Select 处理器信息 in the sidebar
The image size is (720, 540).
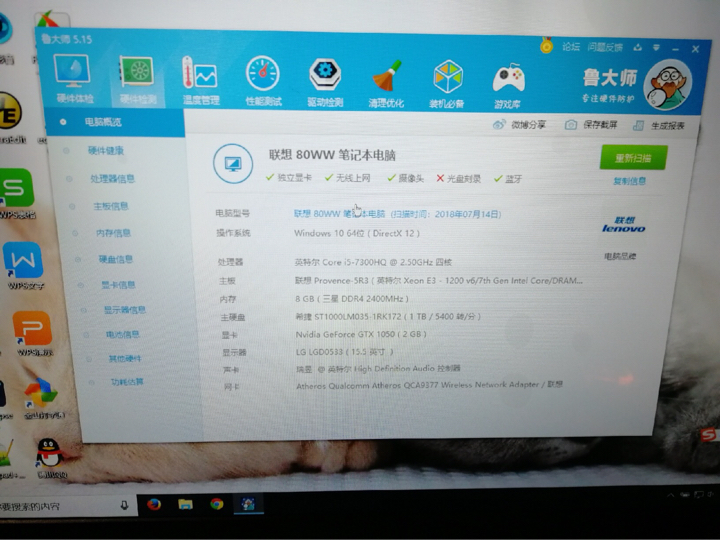pyautogui.click(x=112, y=179)
